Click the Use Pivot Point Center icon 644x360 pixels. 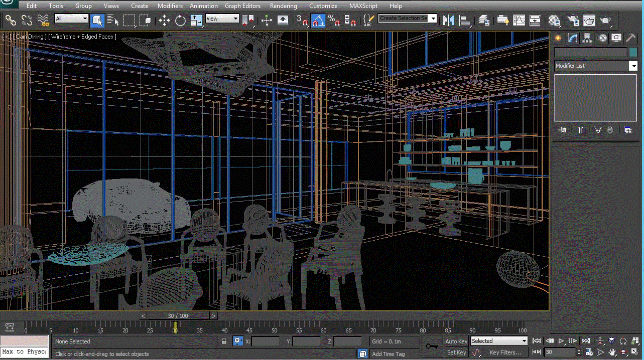(x=248, y=20)
